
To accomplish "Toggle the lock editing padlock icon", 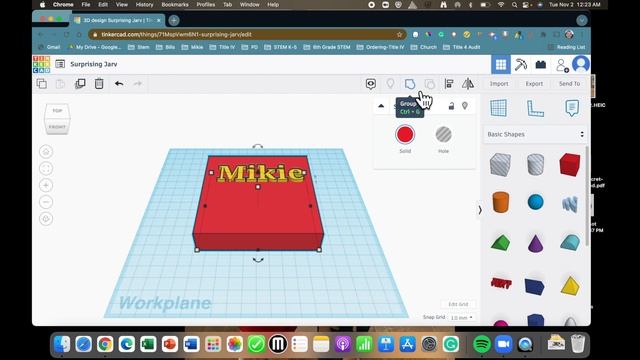I will pyautogui.click(x=451, y=106).
